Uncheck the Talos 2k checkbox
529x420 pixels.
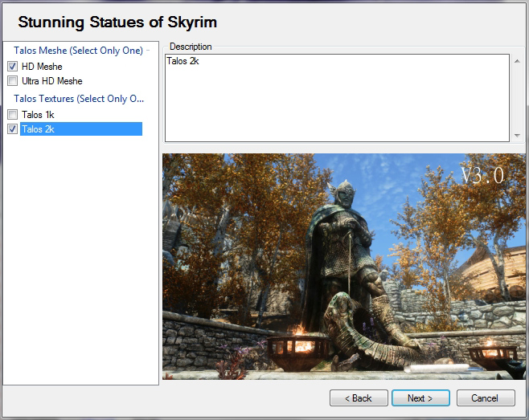(x=13, y=129)
